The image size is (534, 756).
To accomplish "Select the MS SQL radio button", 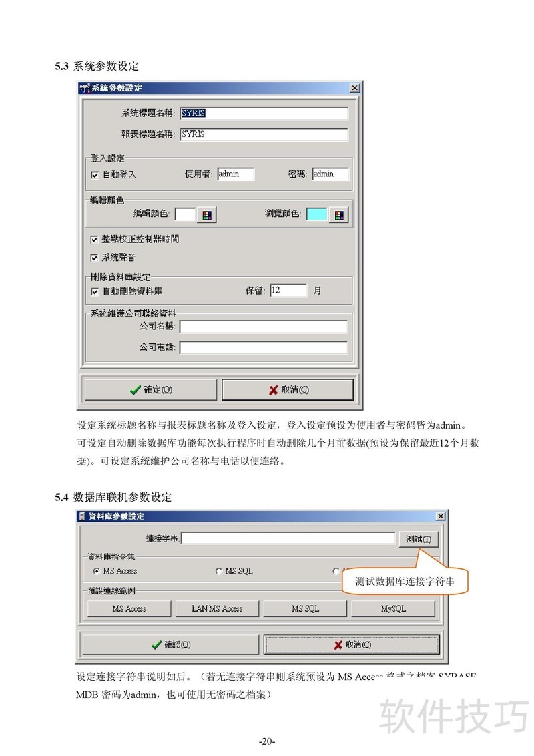I will pos(218,571).
